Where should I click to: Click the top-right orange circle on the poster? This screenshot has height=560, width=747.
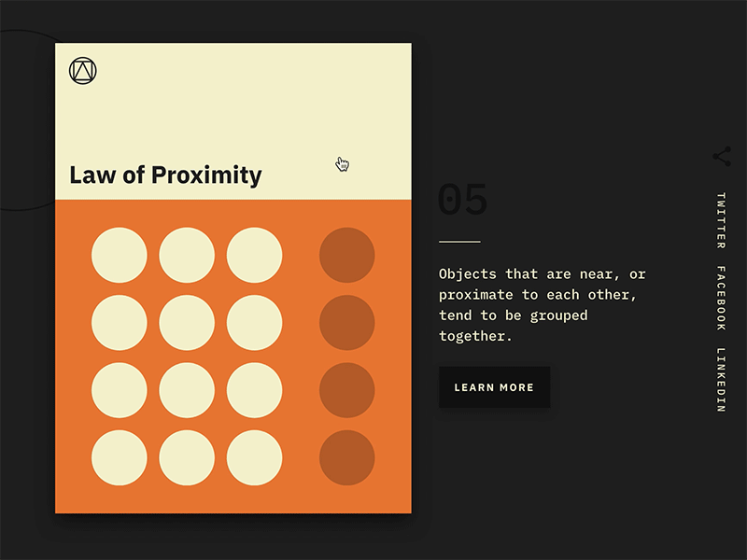click(346, 254)
